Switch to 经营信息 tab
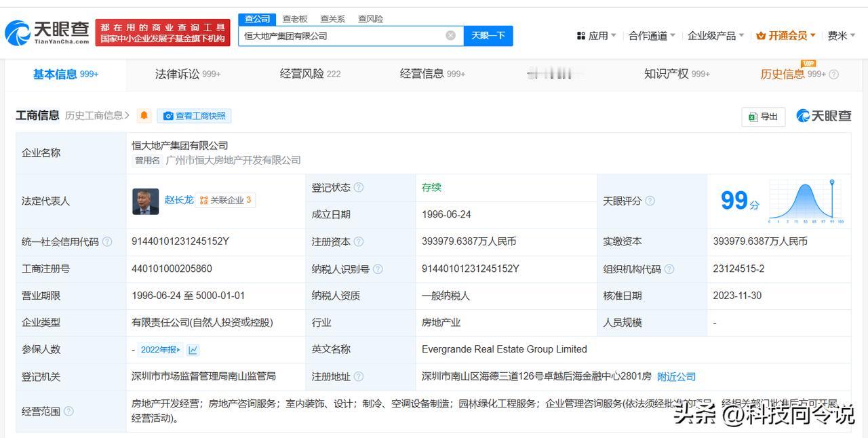 433,75
